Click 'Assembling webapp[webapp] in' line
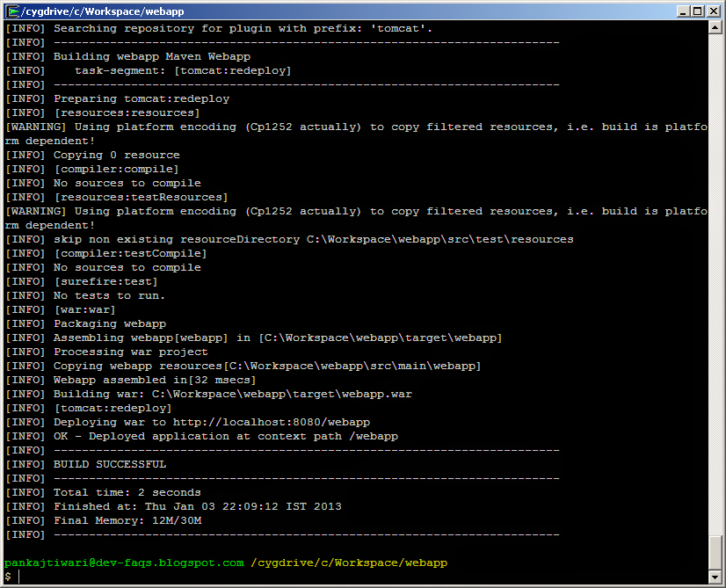The image size is (726, 588). (x=254, y=338)
